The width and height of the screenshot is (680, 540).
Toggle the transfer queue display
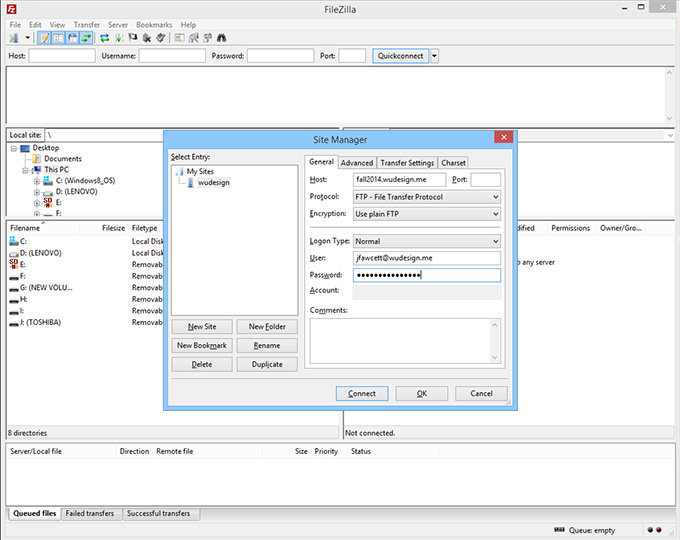86,38
